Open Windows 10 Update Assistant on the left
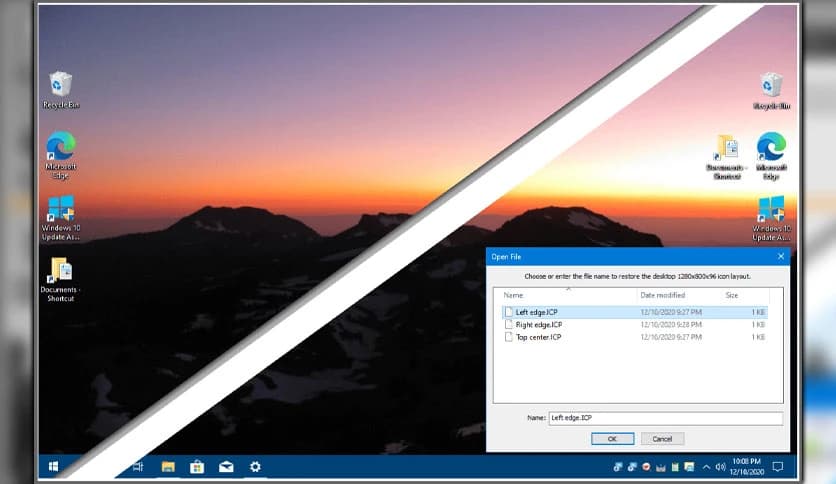 [61, 211]
